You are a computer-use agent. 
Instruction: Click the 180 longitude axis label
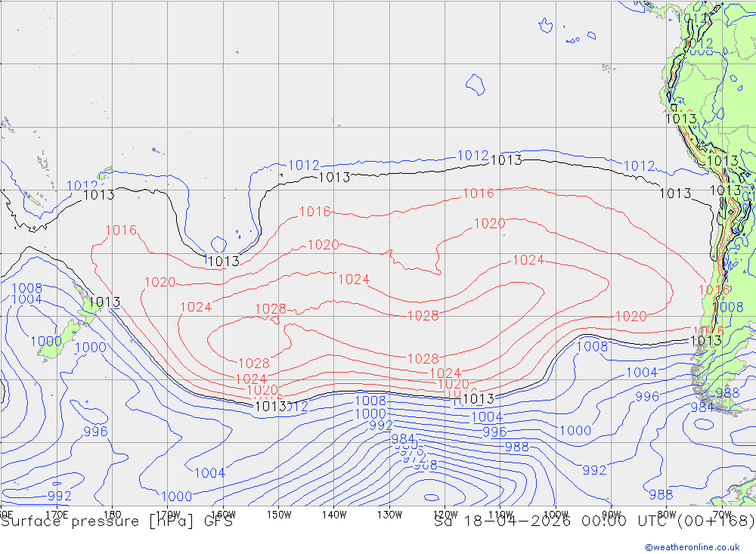[112, 514]
